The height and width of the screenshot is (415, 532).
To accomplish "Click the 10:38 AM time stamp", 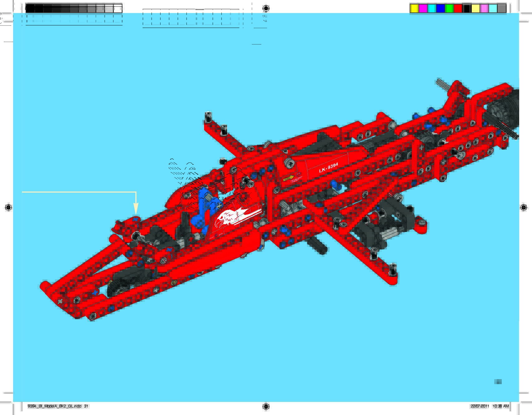I will point(500,406).
